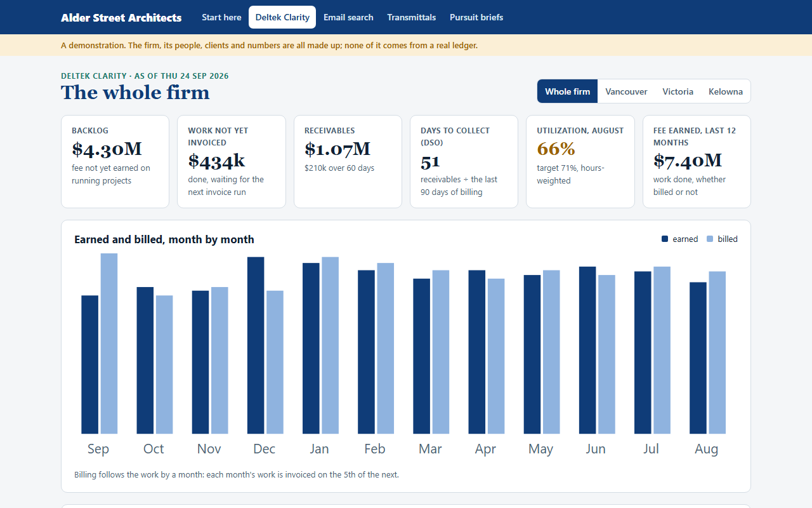This screenshot has width=812, height=508.
Task: Filter the dashboard to Vancouver
Action: click(626, 91)
